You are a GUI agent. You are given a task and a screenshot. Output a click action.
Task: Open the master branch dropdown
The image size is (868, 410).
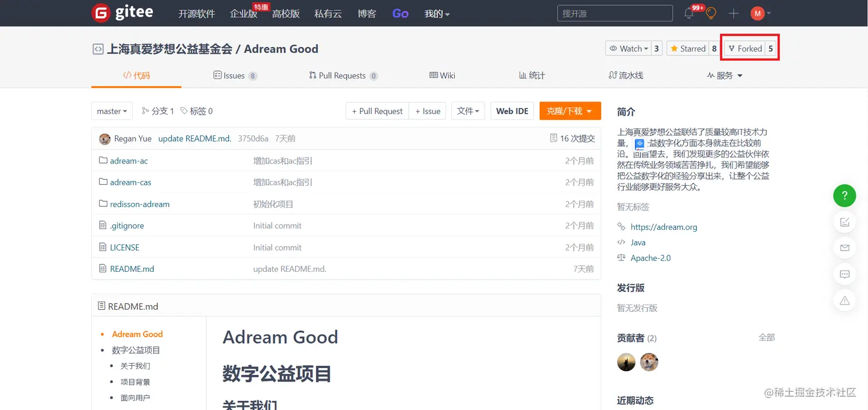point(112,111)
